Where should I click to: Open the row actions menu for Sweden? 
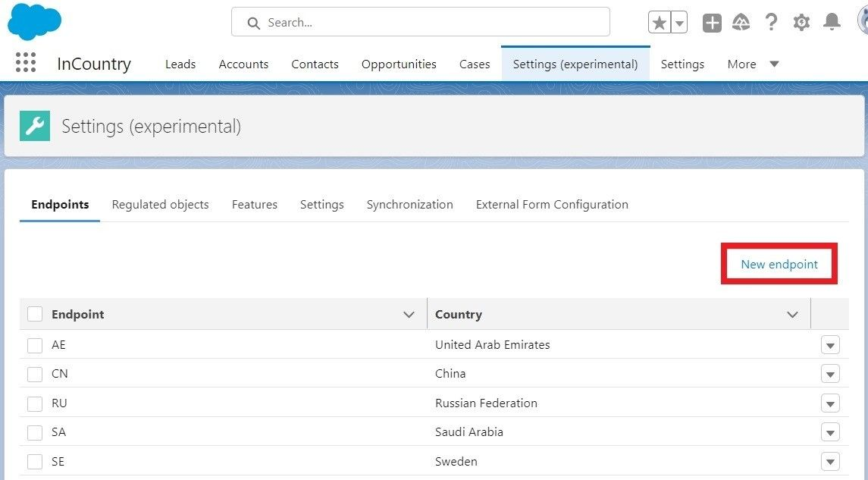point(830,461)
